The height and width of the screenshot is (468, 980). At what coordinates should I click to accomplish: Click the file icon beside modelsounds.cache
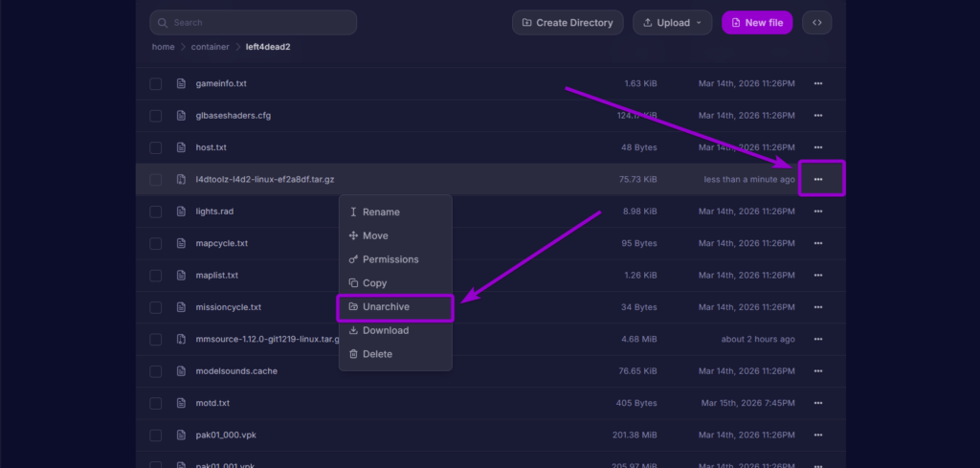click(x=181, y=371)
